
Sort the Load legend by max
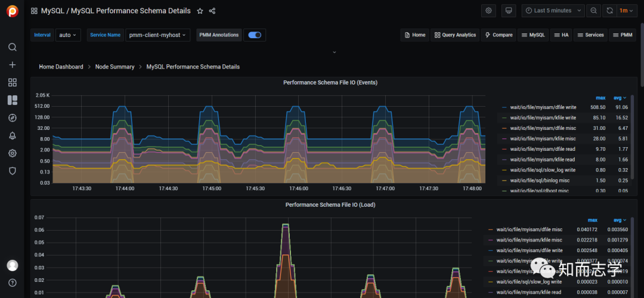coord(592,220)
